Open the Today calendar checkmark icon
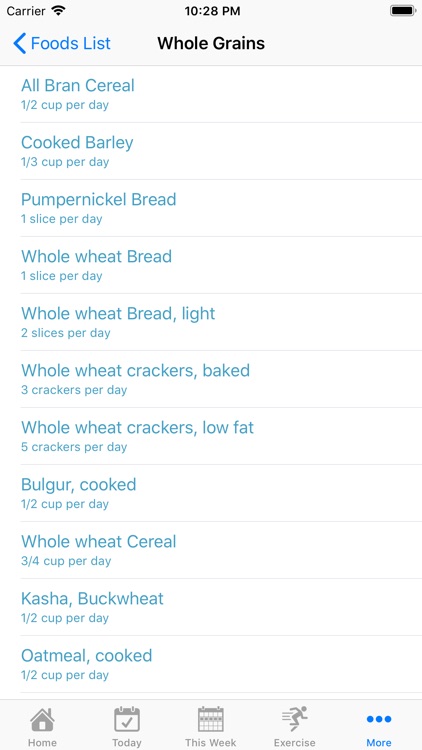The image size is (422, 750). [x=127, y=719]
